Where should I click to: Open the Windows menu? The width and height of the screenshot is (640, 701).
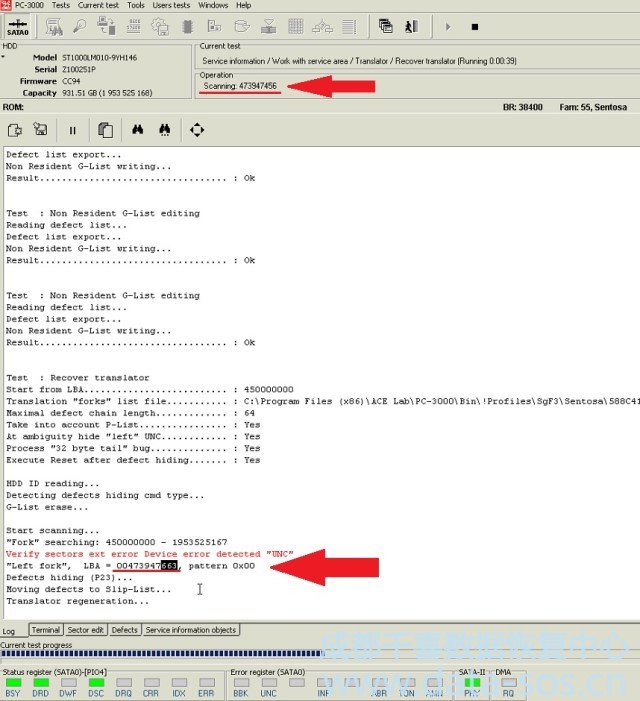[x=212, y=5]
